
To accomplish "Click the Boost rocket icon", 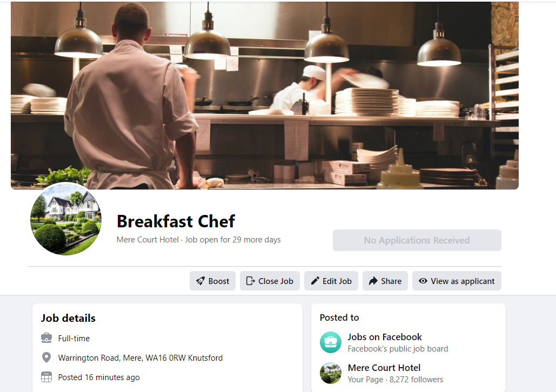I will click(x=200, y=281).
